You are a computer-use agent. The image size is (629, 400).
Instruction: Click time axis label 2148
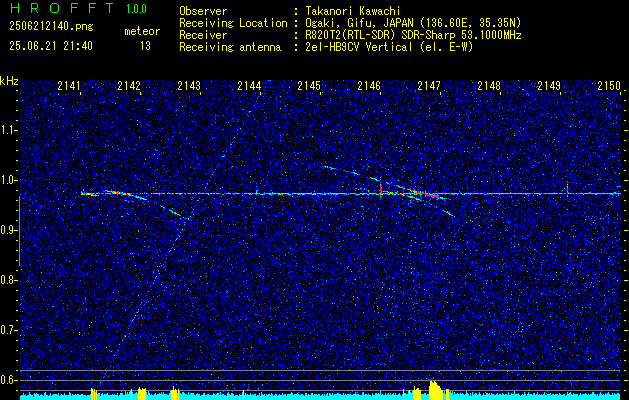point(489,86)
